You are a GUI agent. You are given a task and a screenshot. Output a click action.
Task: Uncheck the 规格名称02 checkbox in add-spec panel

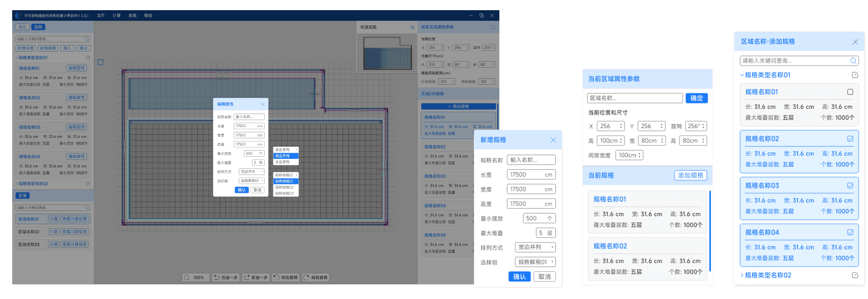850,139
